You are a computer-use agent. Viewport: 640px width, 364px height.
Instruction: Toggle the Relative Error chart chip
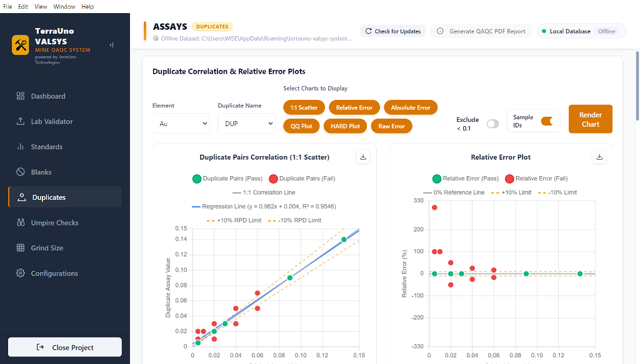354,107
